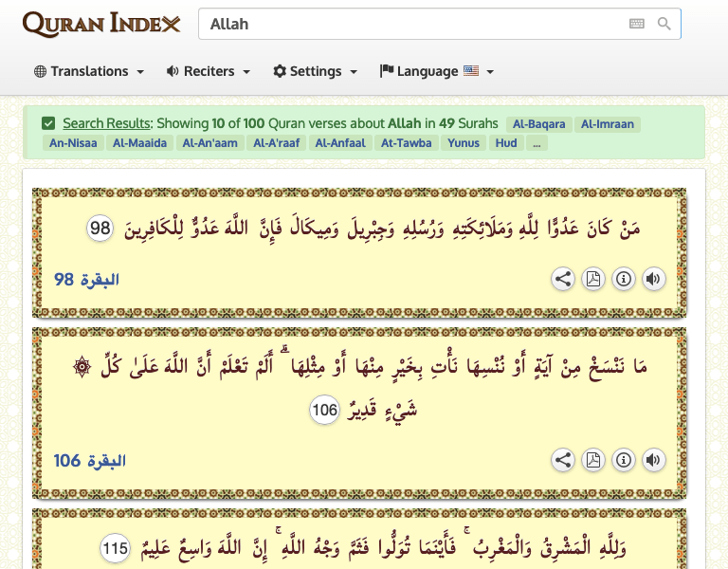The image size is (728, 569).
Task: Share verse 98 of Al-Baqara
Action: tap(563, 279)
